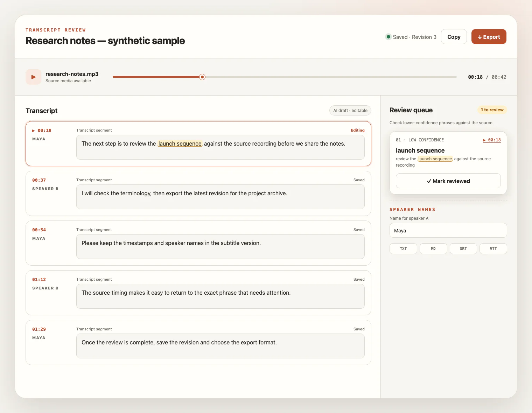532x413 pixels.
Task: Click the '06:42' total duration
Action: pos(499,77)
